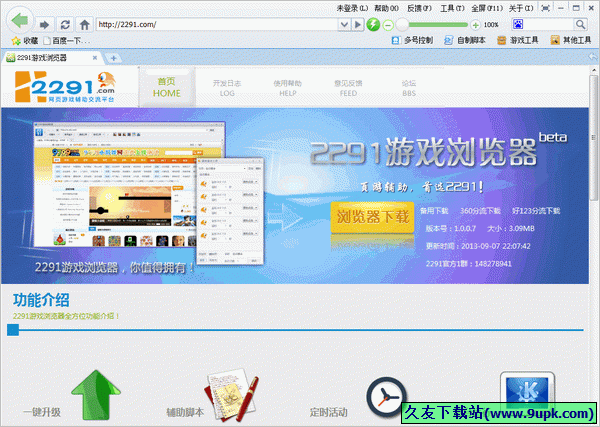Click the 辅助脚本 notebook and pen icon
This screenshot has height=427, width=600.
click(x=232, y=394)
